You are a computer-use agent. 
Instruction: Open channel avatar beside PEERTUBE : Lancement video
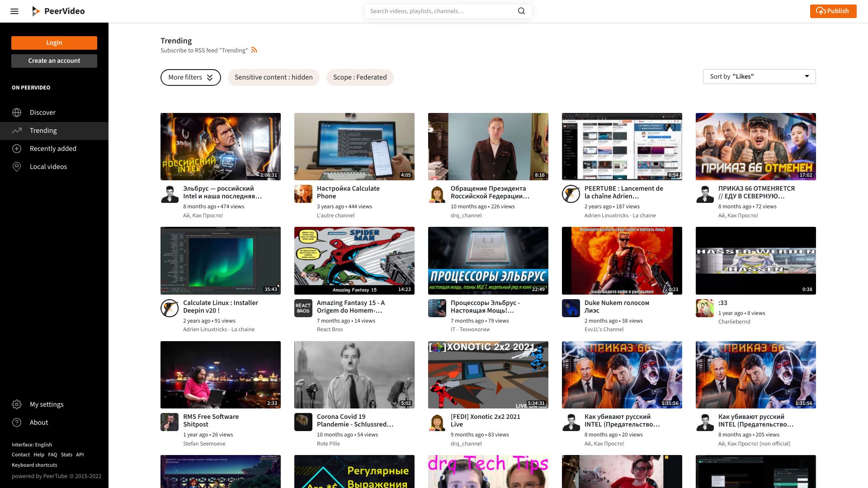pos(571,194)
